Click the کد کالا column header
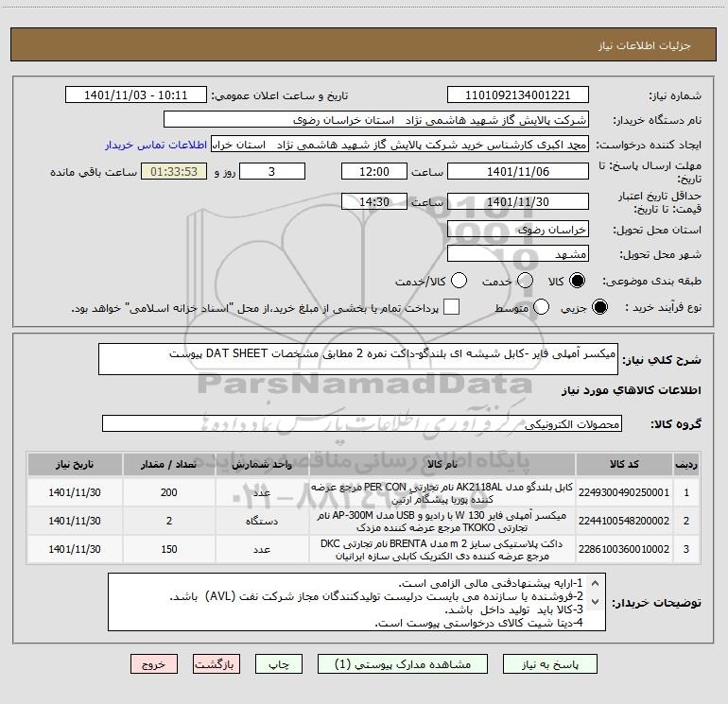 (624, 465)
